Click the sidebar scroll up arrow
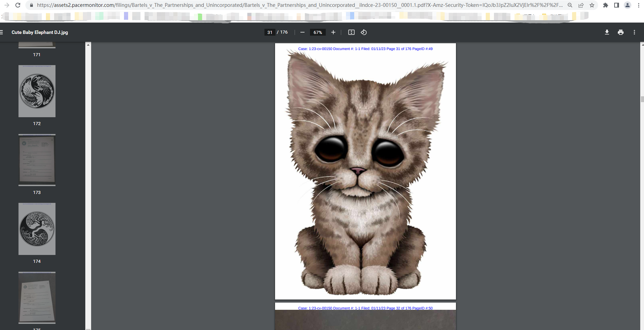This screenshot has width=644, height=330. pos(88,45)
